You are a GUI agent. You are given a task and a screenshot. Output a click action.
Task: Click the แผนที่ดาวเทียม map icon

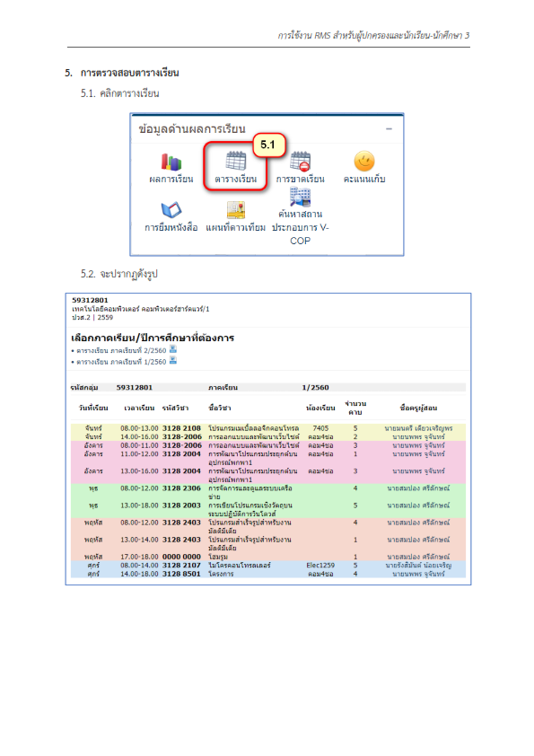pyautogui.click(x=236, y=210)
